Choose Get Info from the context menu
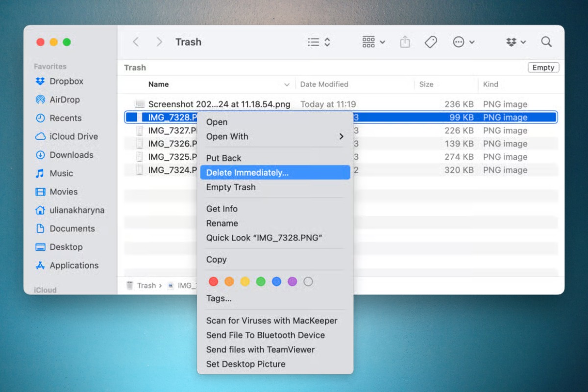588x392 pixels. point(221,208)
